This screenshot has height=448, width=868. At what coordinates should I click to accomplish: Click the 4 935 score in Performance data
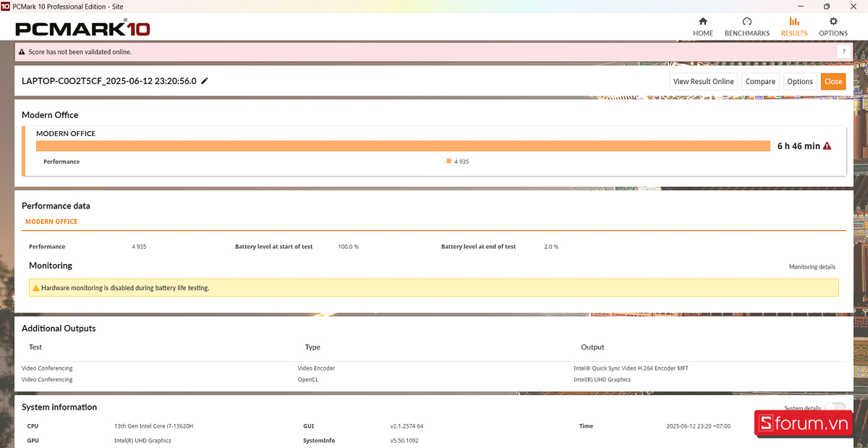click(139, 247)
